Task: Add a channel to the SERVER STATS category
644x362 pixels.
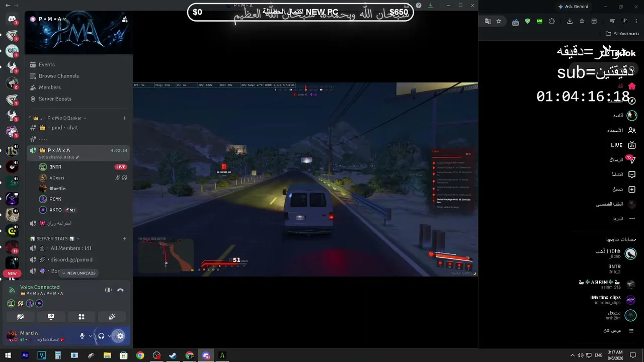Action: pyautogui.click(x=124, y=239)
